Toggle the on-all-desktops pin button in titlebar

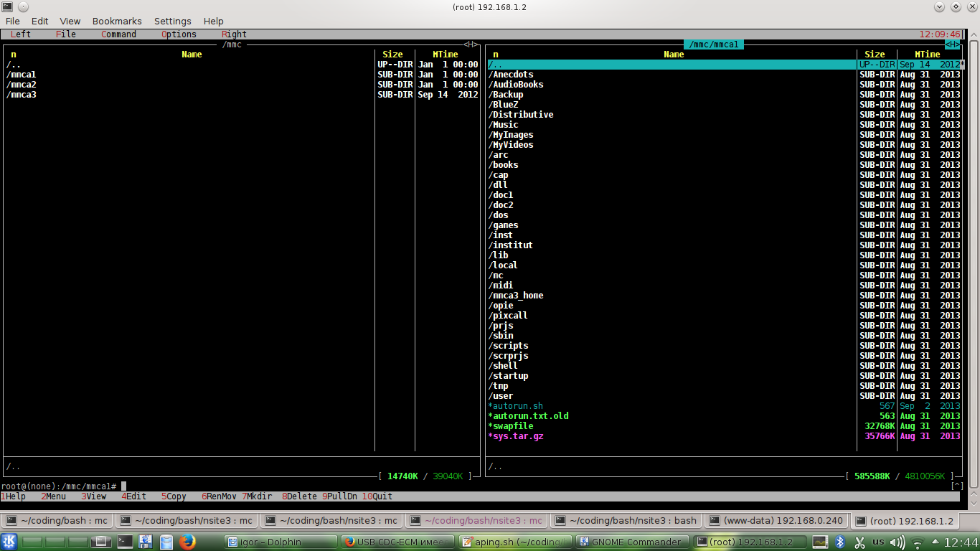point(22,6)
